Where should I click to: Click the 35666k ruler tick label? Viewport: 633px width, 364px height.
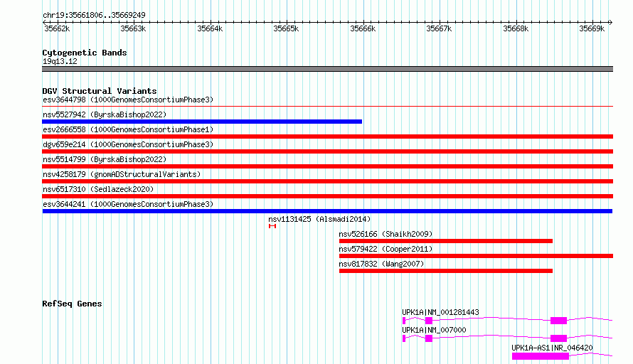(x=363, y=28)
